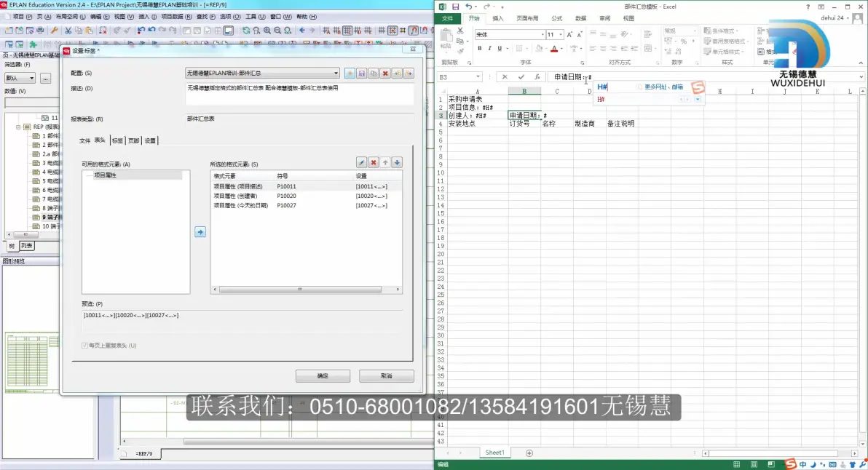Remove the selected format element with the red X
Screen dimensions: 868x470
[374, 162]
